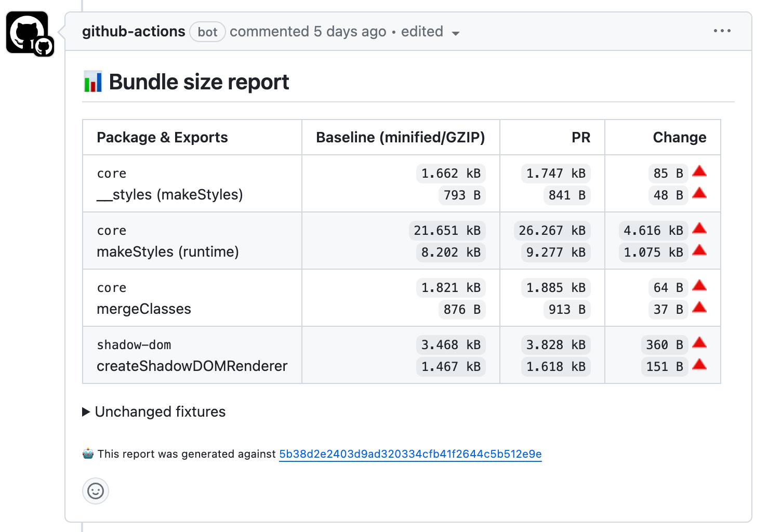Viewport: 768px width, 532px height.
Task: Click the Package & Exports column header
Action: (162, 137)
